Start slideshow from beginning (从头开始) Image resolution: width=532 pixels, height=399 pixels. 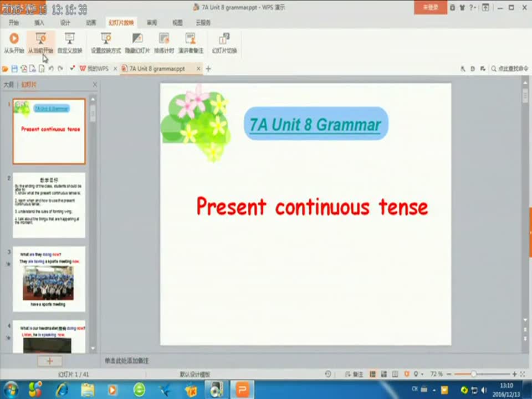(14, 43)
